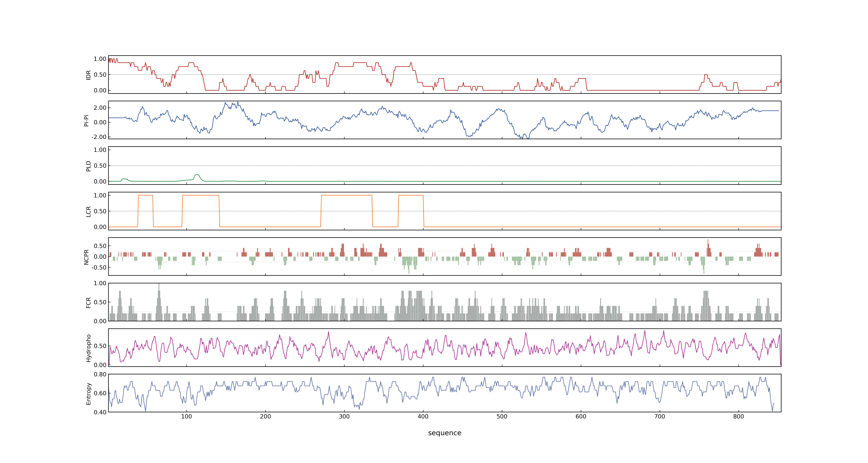Click the FCR y-axis label
Image resolution: width=868 pixels, height=463 pixels.
coord(88,302)
